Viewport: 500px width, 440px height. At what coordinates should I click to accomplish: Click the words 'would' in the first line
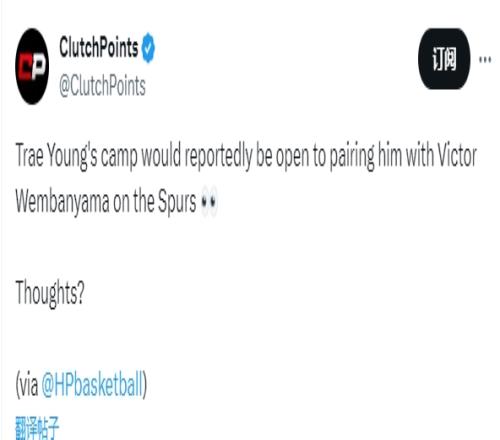[161, 156]
